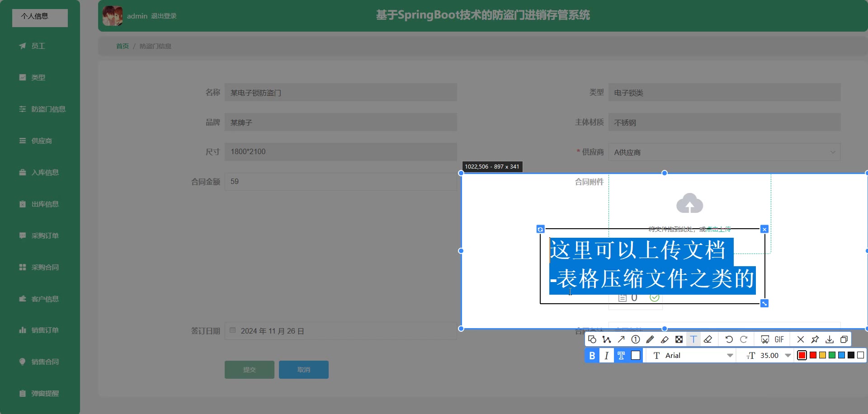Image resolution: width=868 pixels, height=414 pixels.
Task: Select the mosaic blur tool
Action: click(x=679, y=339)
